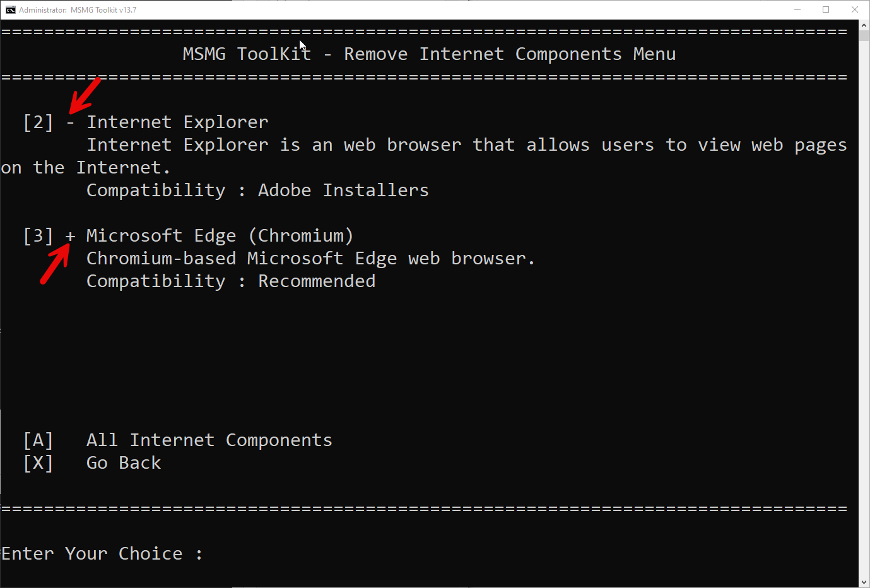Click 'Microsoft Edge (Chromium)' option title

[220, 235]
